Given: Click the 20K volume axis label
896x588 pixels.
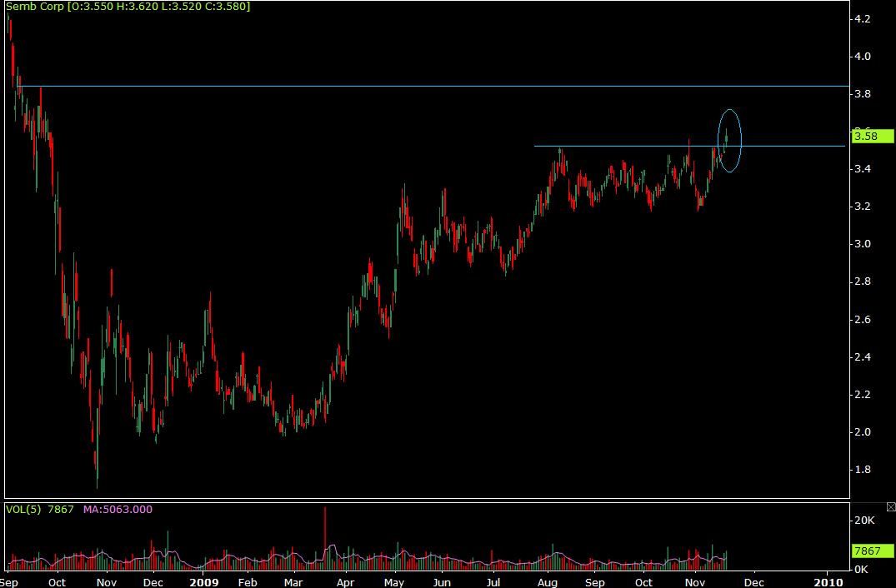Looking at the screenshot, I should point(864,521).
